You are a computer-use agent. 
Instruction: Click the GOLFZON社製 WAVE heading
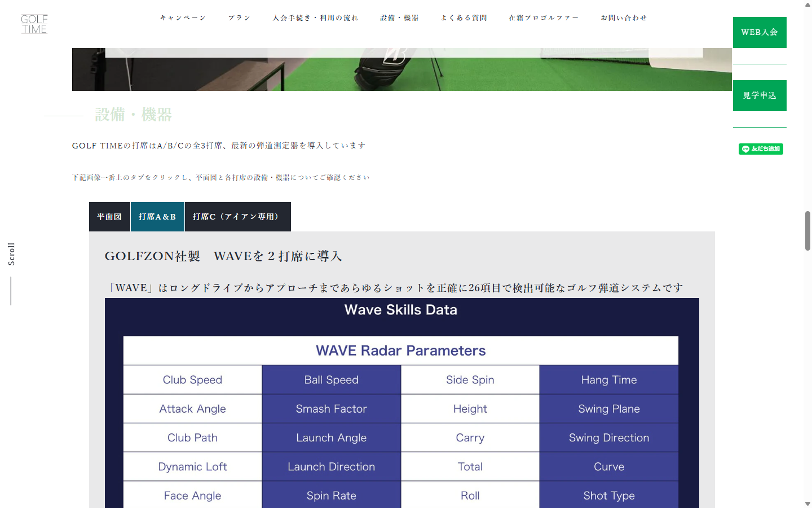pos(223,256)
